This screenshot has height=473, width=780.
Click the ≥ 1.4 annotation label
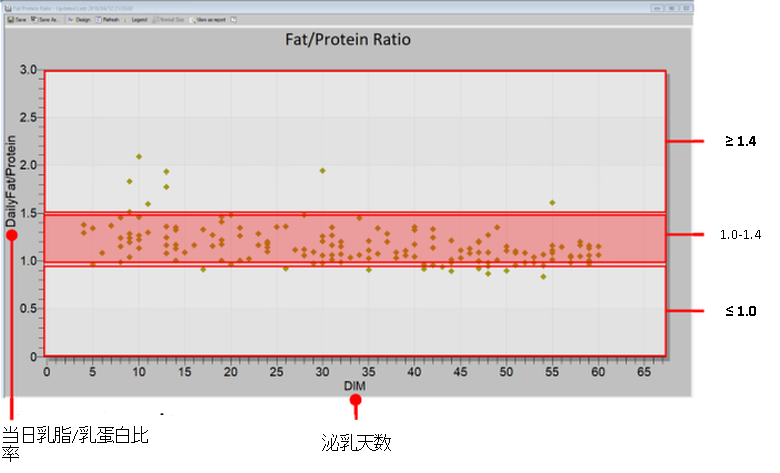pos(740,142)
